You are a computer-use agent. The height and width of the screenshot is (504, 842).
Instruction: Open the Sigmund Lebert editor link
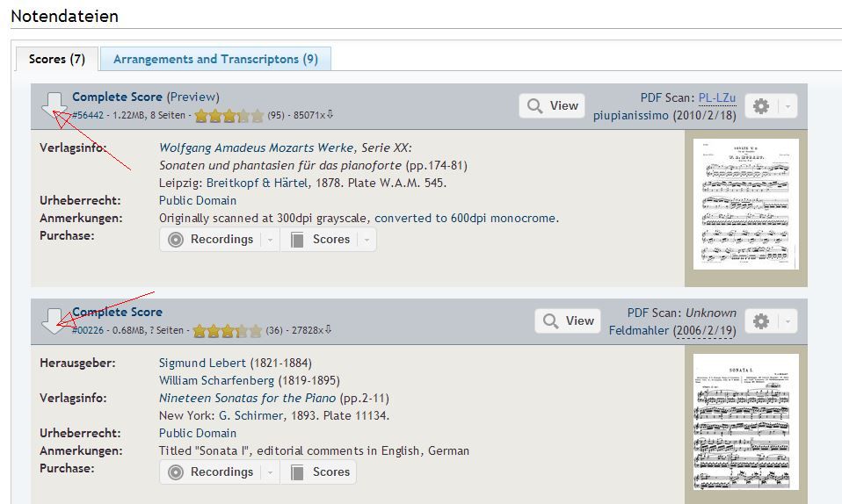202,363
